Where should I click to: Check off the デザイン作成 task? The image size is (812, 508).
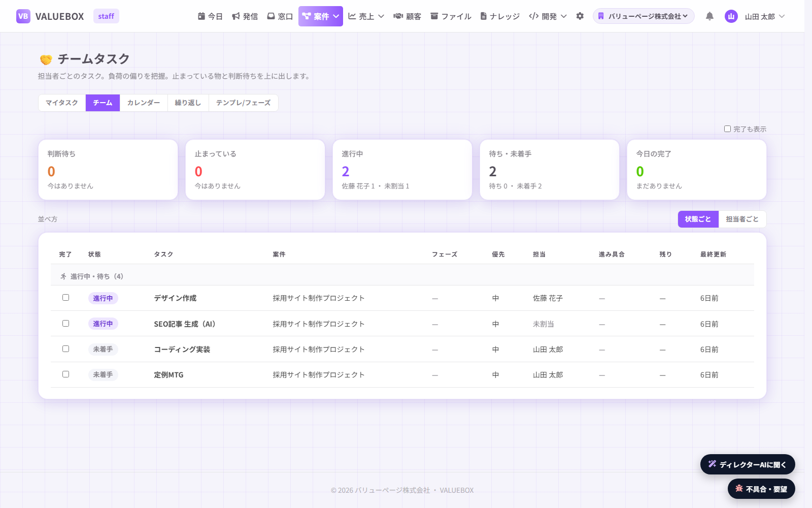point(65,298)
